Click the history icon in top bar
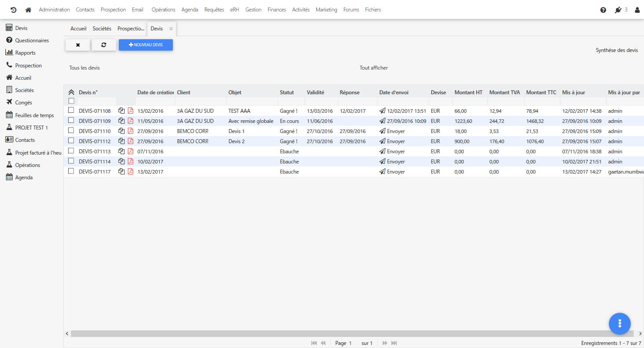The height and width of the screenshot is (348, 644). pos(14,10)
